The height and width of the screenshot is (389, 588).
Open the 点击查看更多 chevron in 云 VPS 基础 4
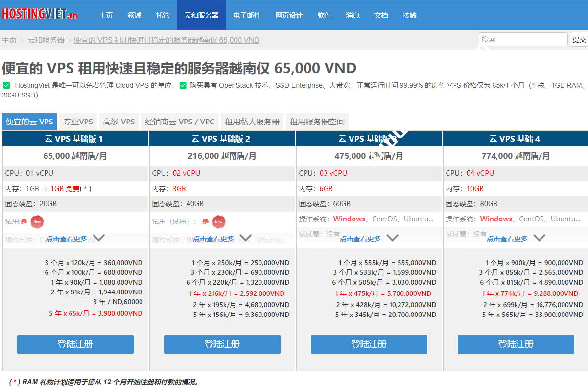[540, 237]
